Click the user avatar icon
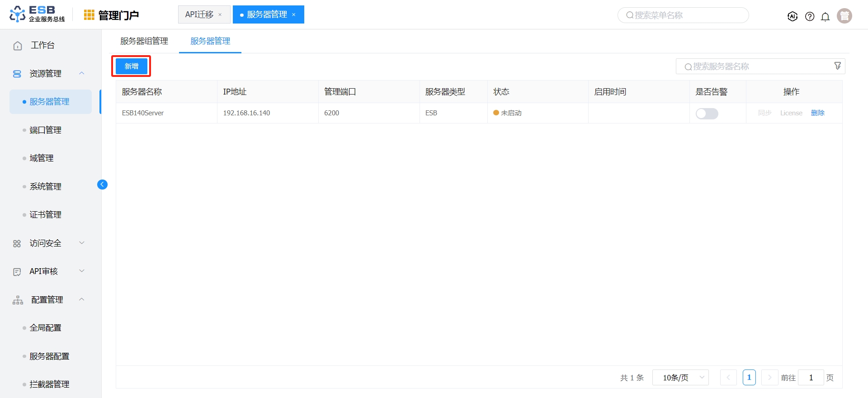This screenshot has height=398, width=868. (844, 16)
